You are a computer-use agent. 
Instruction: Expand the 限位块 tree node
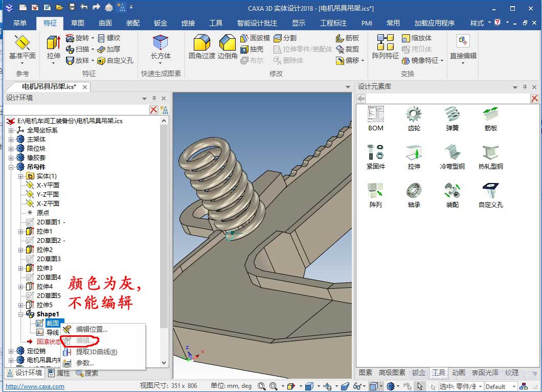click(x=11, y=149)
